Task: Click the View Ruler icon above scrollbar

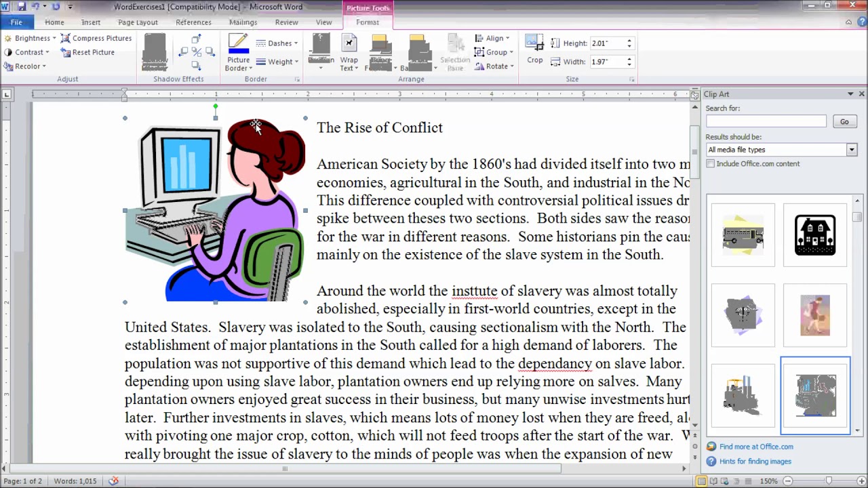Action: point(694,95)
